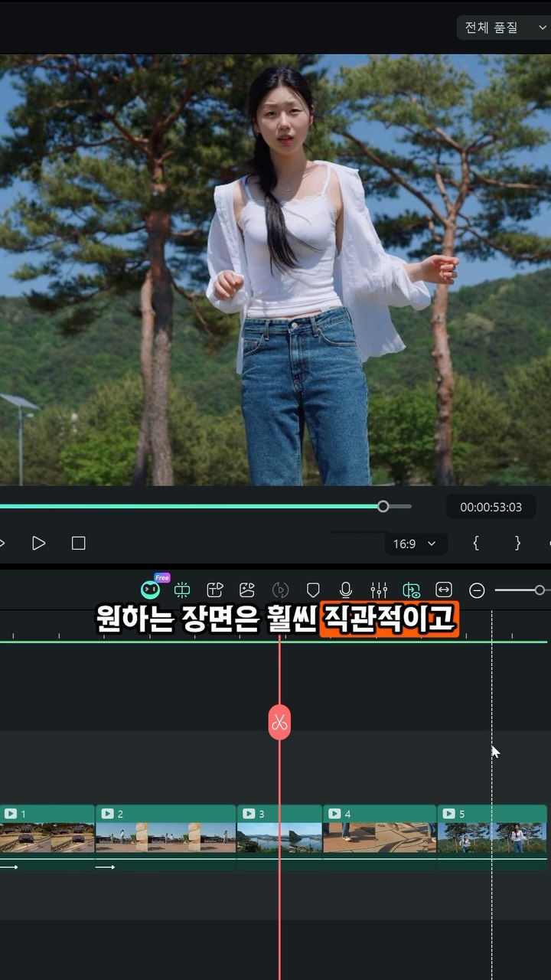Click the 00:00:53:03 timecode field
This screenshot has width=551, height=980.
coord(491,507)
